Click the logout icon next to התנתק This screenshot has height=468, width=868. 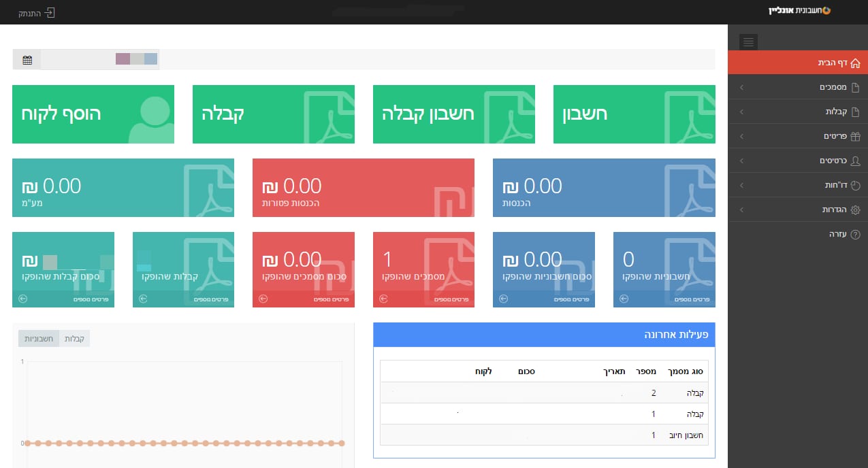(49, 13)
